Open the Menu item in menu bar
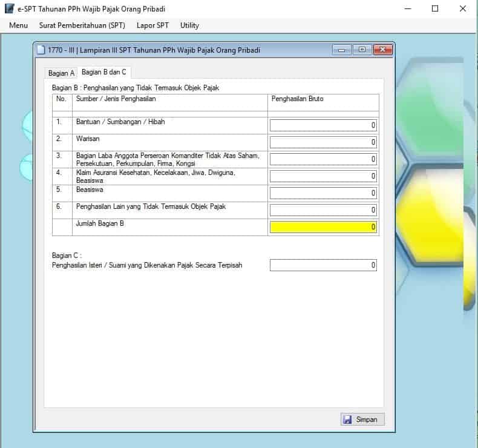 [x=19, y=25]
